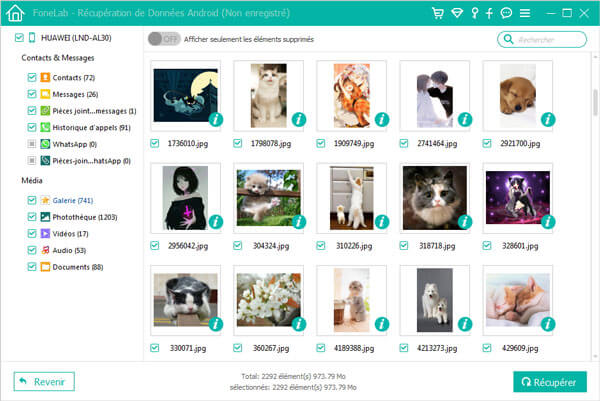Viewport: 600px width, 401px height.
Task: Show info for 4213273.jpg
Action: coord(465,324)
